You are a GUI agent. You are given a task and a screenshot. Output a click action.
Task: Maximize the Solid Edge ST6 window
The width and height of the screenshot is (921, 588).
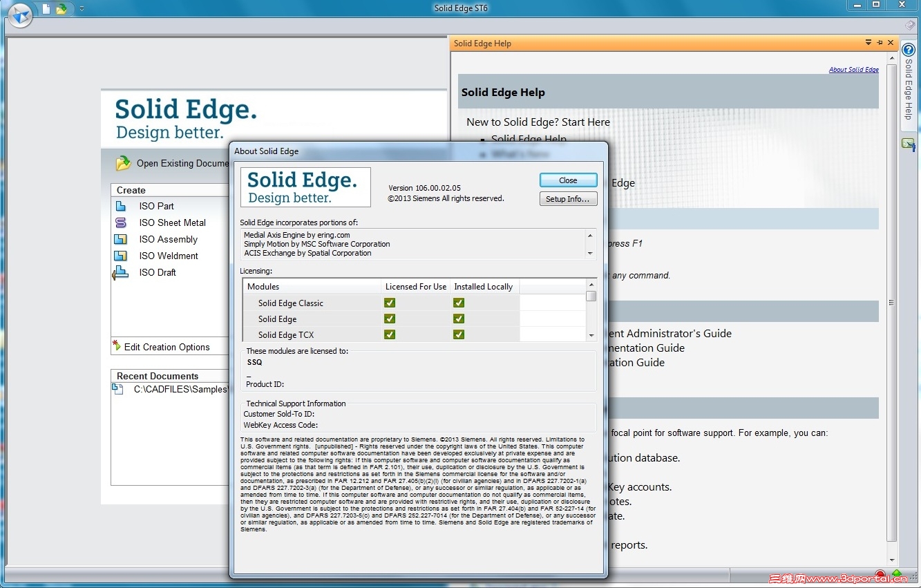(x=875, y=5)
